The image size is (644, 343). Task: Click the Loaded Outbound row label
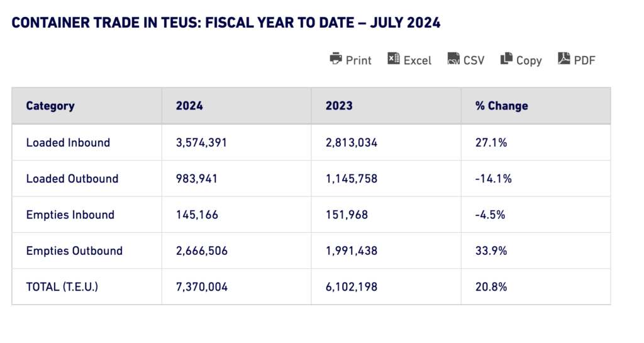point(72,179)
